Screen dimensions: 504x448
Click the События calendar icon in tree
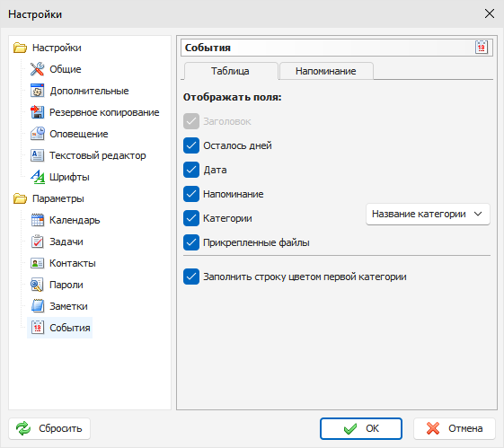point(38,328)
